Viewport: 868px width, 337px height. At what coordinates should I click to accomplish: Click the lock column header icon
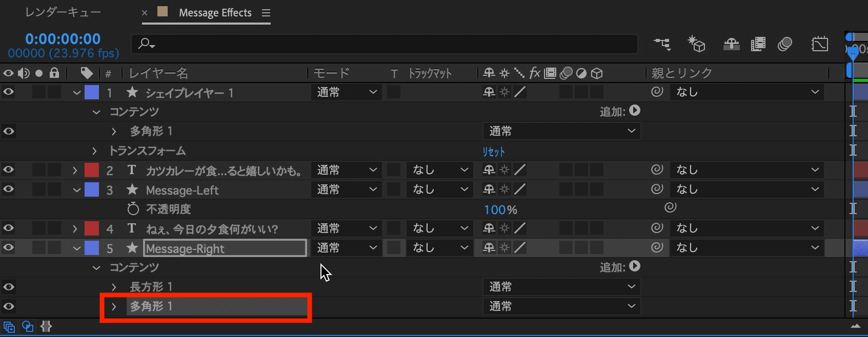click(x=54, y=73)
